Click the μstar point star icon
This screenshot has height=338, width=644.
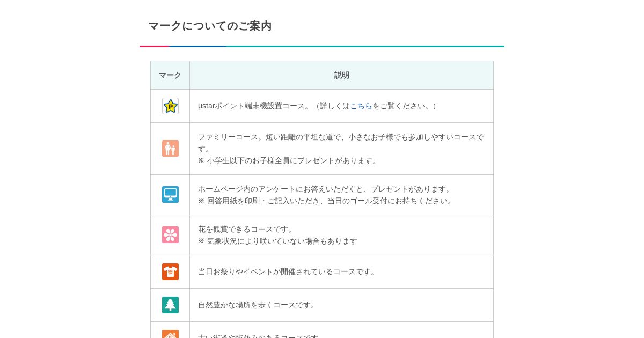170,106
